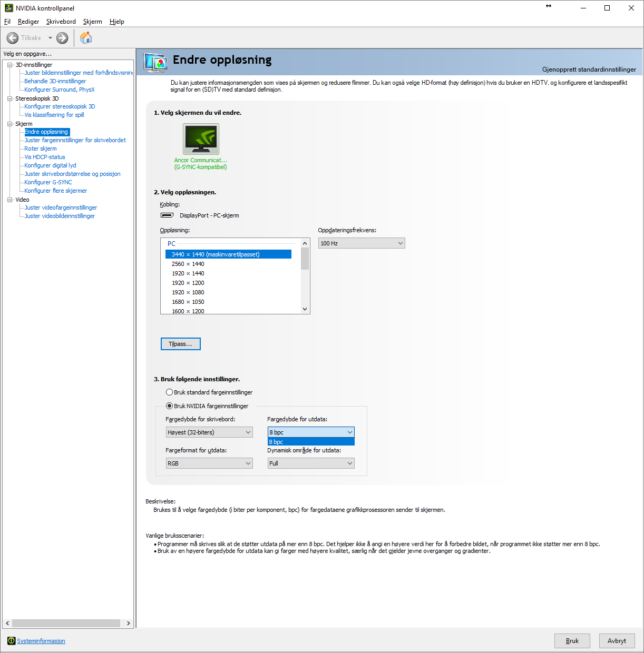Screen dimensions: 644x653
Task: Choose the highlighted 8 bpc option in the open list
Action: click(311, 442)
